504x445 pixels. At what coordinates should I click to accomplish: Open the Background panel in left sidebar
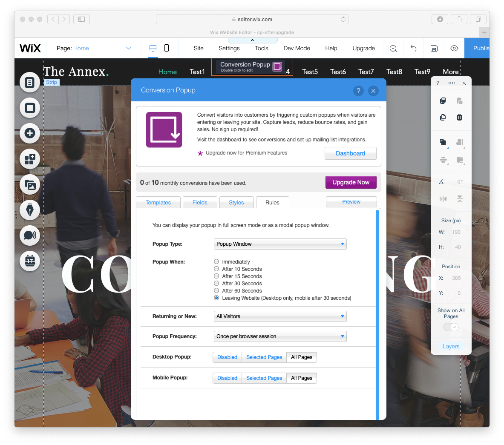coord(29,108)
